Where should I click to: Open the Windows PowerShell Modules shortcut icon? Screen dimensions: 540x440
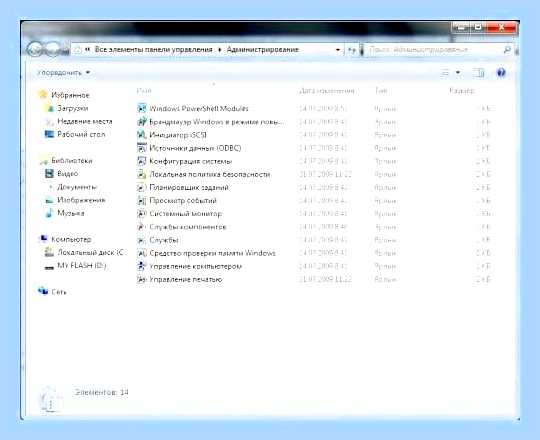142,108
